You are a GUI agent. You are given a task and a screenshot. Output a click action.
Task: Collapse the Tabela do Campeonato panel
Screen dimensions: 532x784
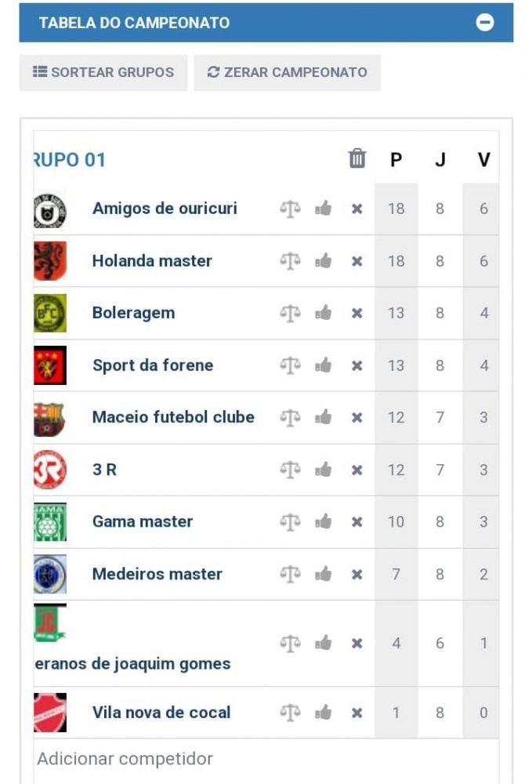click(x=484, y=23)
